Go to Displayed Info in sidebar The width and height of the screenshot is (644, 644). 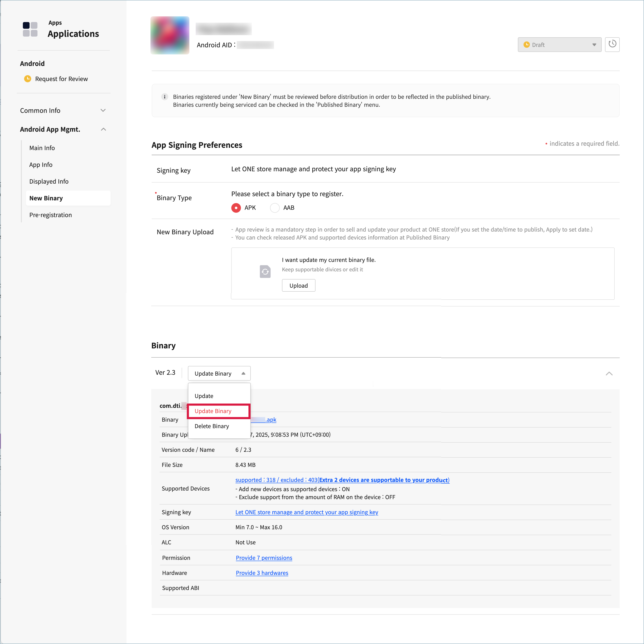[49, 182]
